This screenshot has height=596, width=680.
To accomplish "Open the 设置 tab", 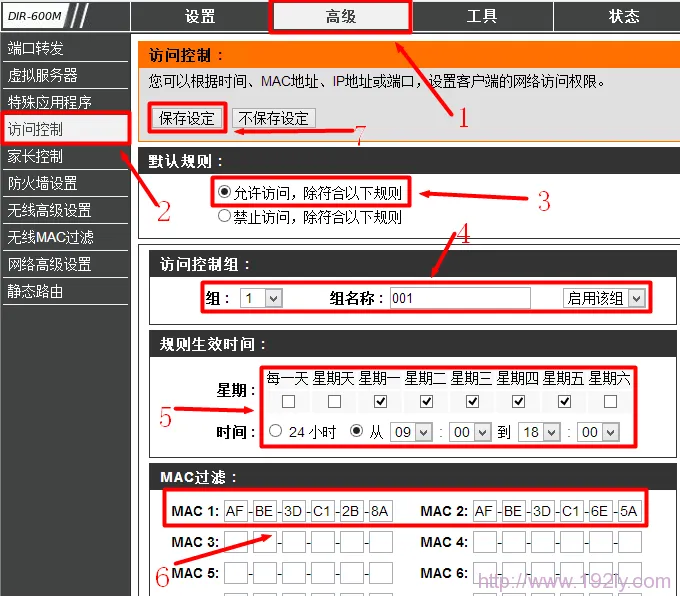I will click(x=200, y=16).
